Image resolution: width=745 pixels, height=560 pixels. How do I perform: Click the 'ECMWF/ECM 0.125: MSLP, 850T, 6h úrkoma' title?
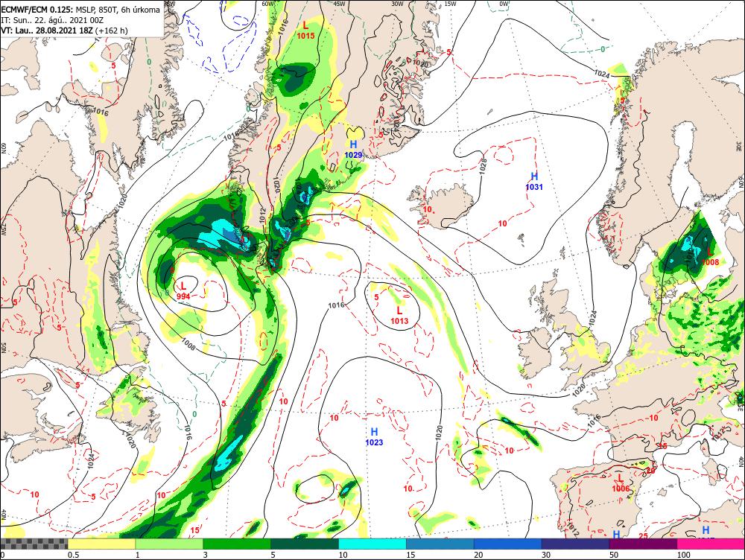tap(80, 10)
